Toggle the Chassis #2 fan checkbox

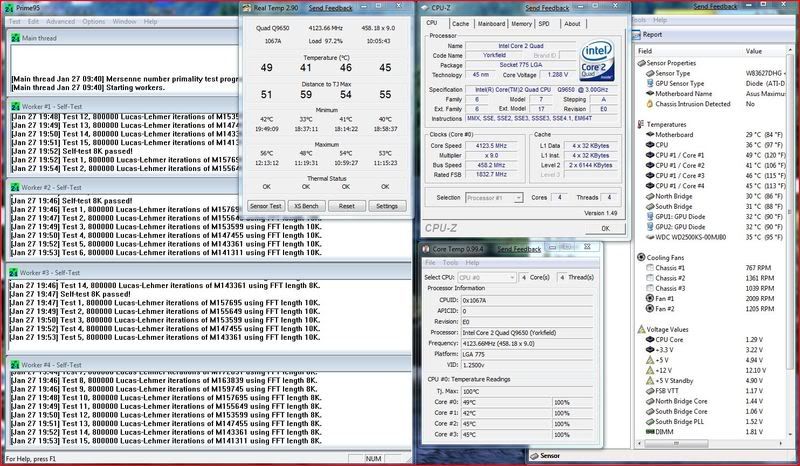pos(650,278)
